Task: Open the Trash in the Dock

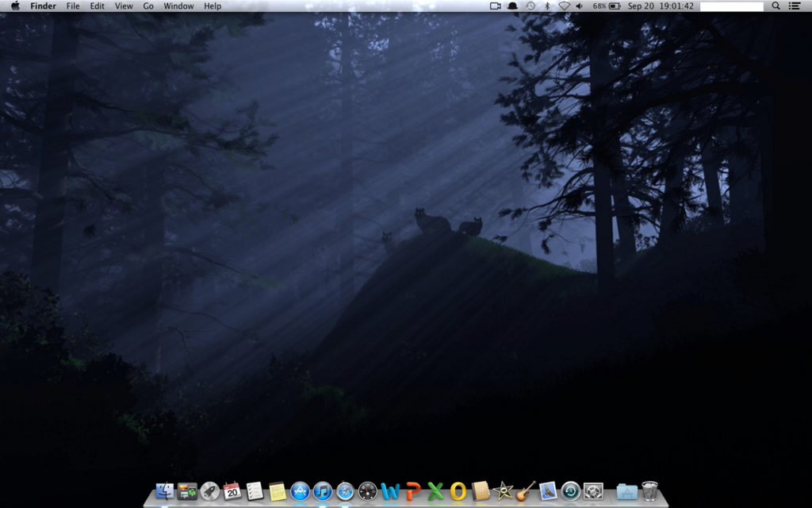Action: [649, 491]
